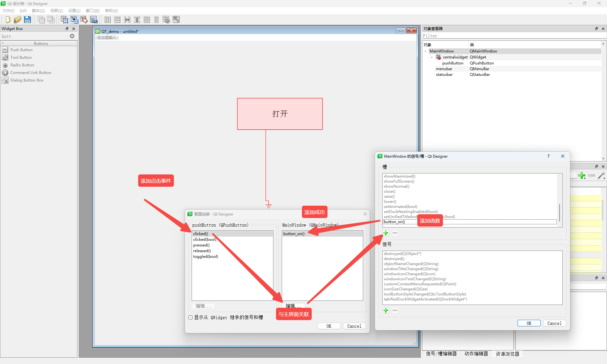
Task: Select the Edit Widgets mode icon
Action: pos(64,20)
